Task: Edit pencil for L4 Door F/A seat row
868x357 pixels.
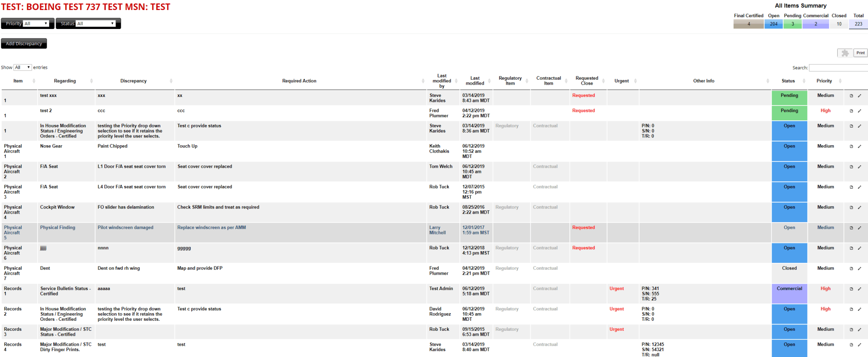Action: pyautogui.click(x=859, y=187)
